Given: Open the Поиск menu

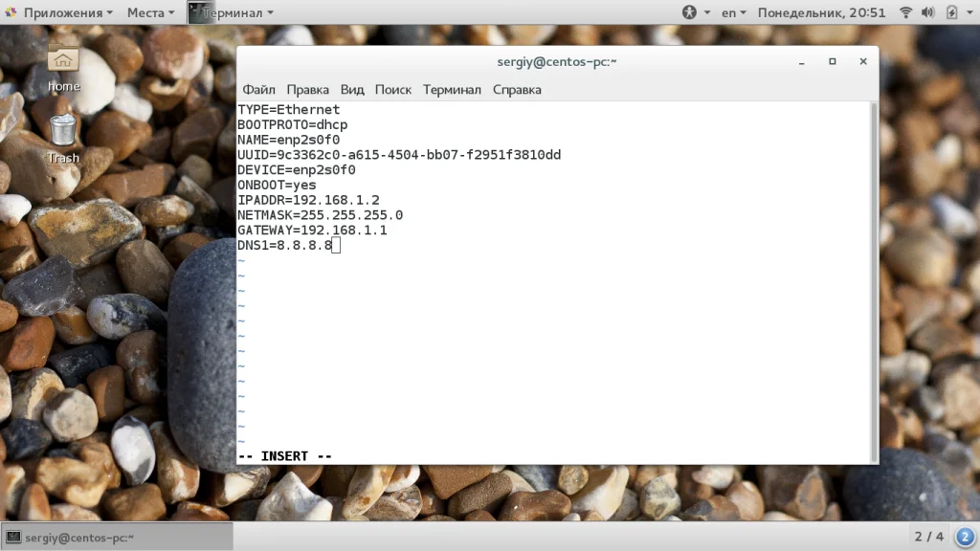Looking at the screenshot, I should pos(393,90).
